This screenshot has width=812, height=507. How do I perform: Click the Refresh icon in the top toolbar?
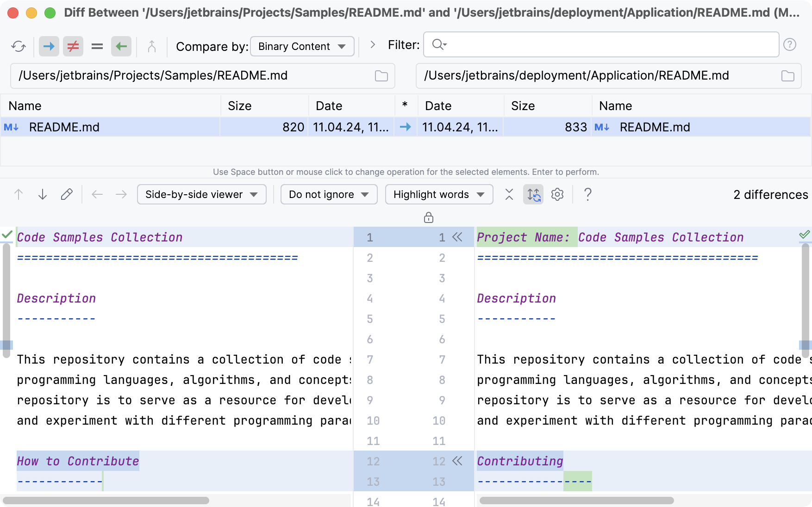point(19,46)
